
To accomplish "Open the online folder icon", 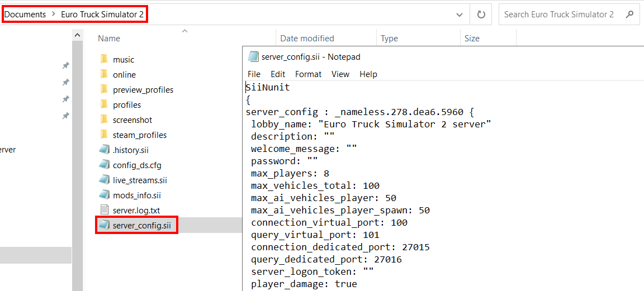I will pos(104,75).
